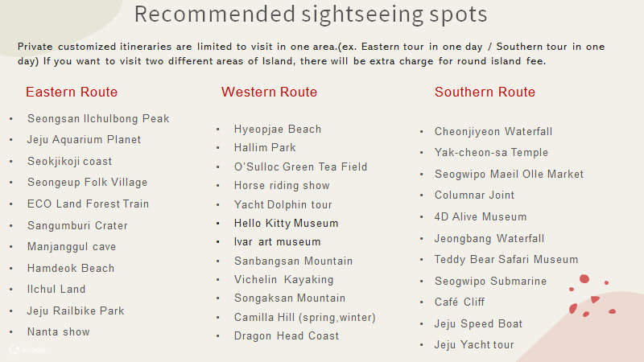Click the Recommended sightseeing spots title
The width and height of the screenshot is (644, 362).
point(311,14)
